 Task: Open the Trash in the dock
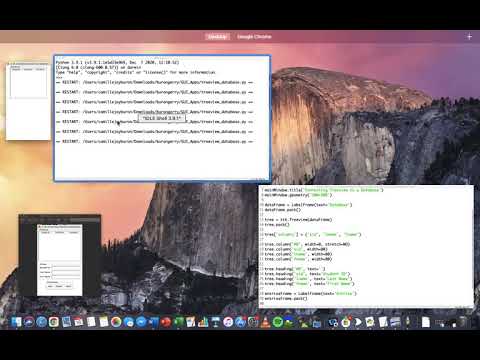point(462,321)
